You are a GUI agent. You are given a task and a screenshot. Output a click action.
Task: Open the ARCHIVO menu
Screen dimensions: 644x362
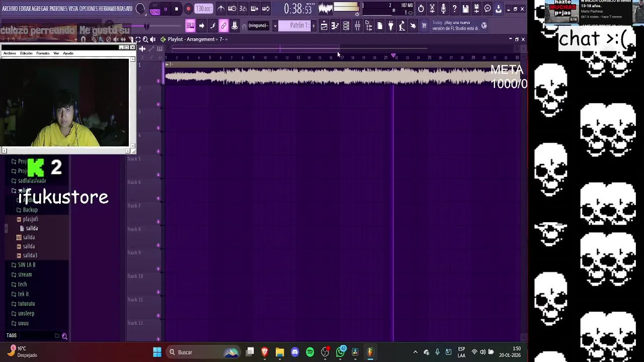point(10,9)
